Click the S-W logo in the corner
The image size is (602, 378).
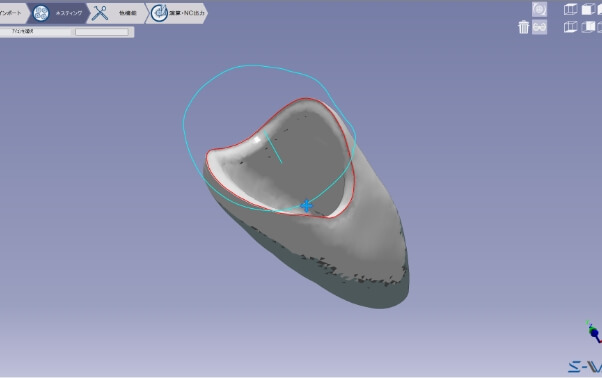tap(585, 367)
